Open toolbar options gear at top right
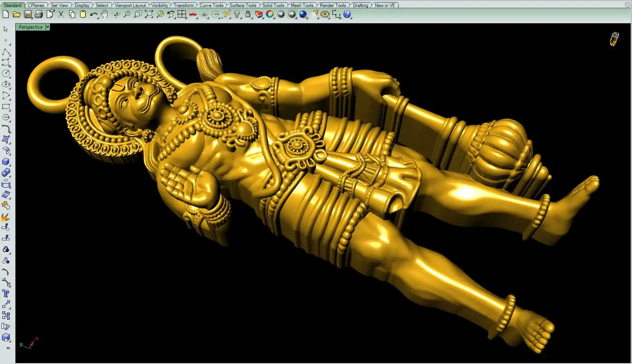This screenshot has height=364, width=632. coord(627,5)
